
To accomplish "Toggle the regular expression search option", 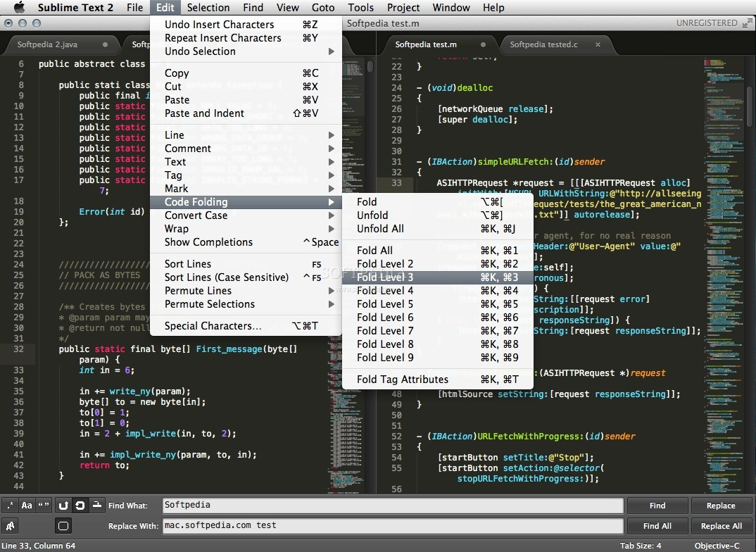I will (x=10, y=505).
